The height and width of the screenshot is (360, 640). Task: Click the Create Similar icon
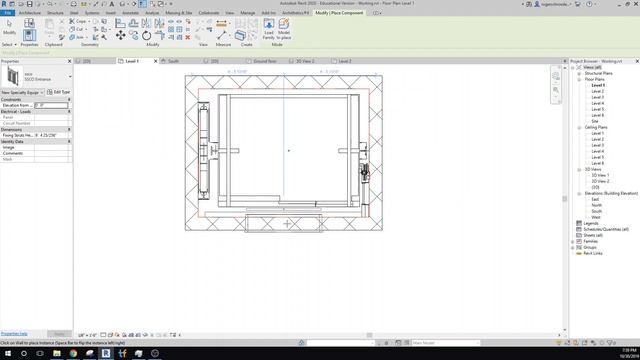click(240, 36)
